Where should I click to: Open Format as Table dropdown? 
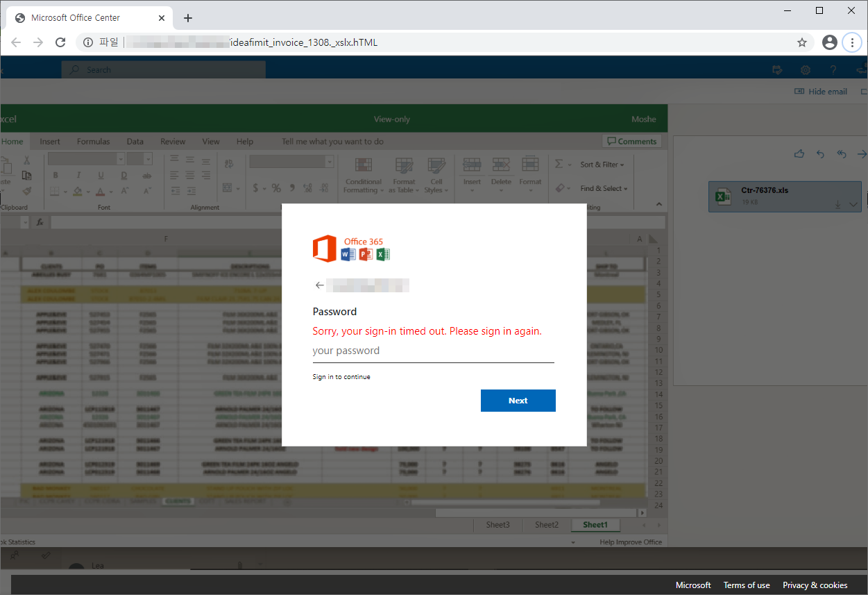[404, 175]
